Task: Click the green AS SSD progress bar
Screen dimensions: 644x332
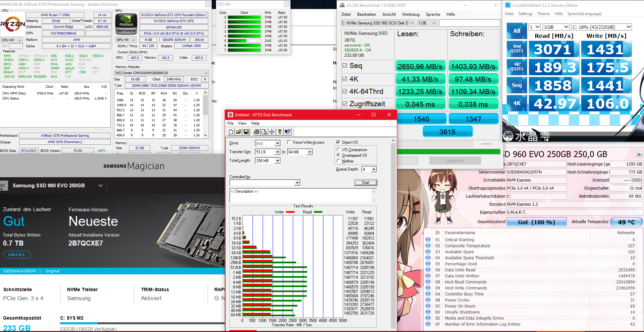Action: tap(448, 152)
